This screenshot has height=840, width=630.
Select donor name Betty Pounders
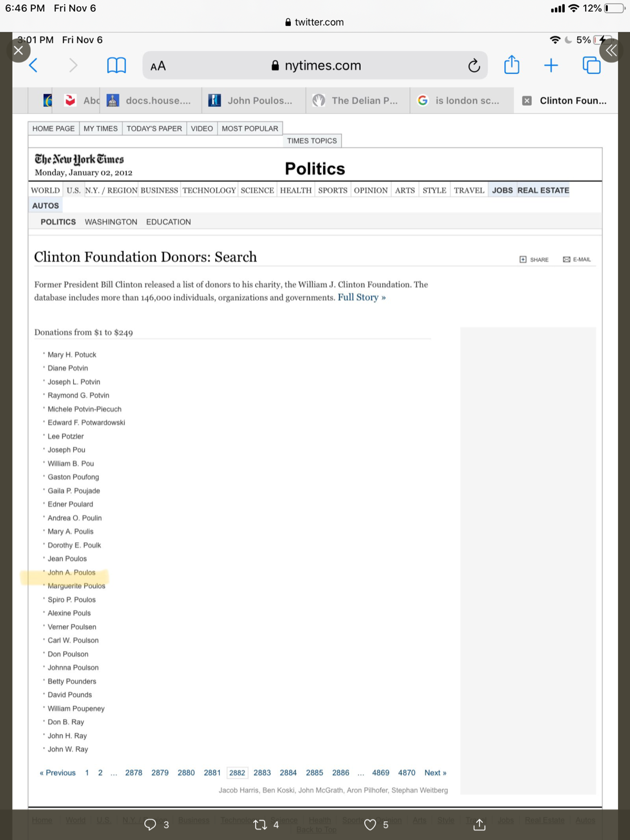click(x=72, y=681)
